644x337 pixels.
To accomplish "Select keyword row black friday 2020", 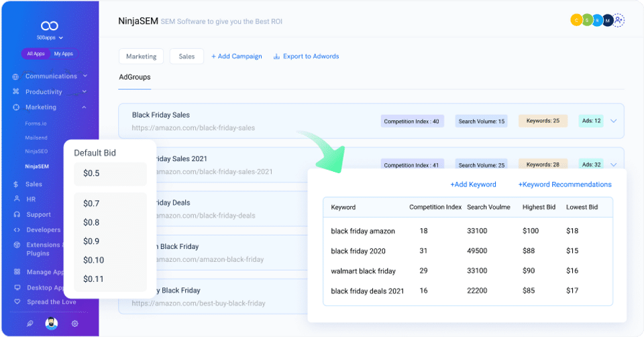I will [468, 250].
